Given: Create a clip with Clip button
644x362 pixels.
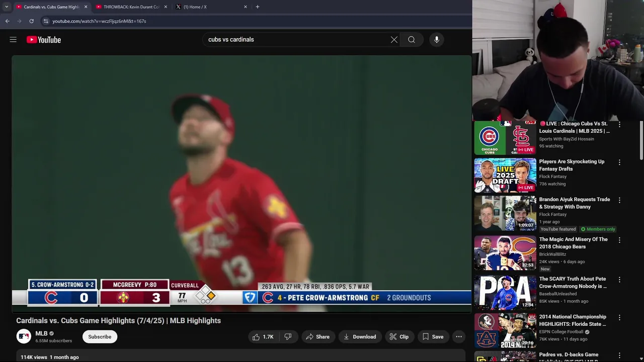Looking at the screenshot, I should click(399, 337).
